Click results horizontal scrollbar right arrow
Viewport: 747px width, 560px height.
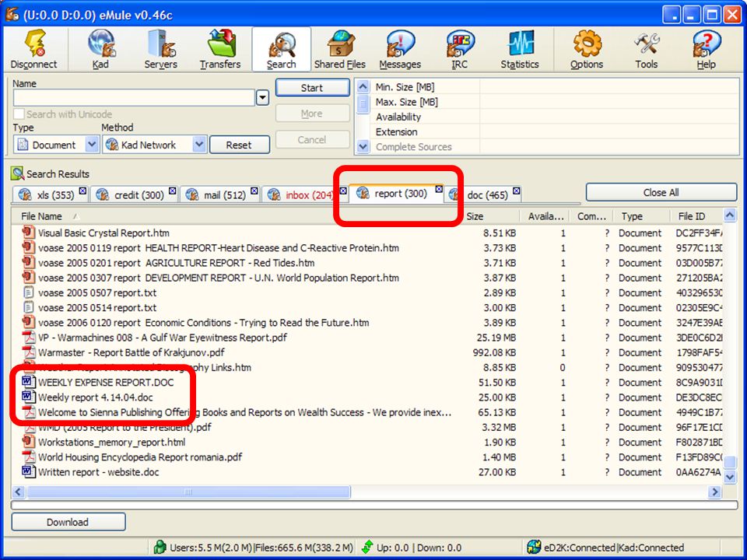pos(715,492)
